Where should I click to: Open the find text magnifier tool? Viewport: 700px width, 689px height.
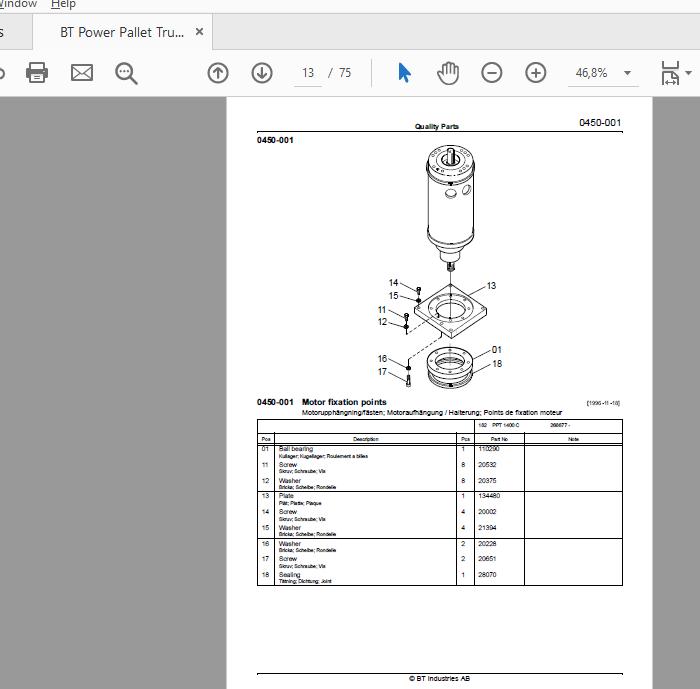126,73
